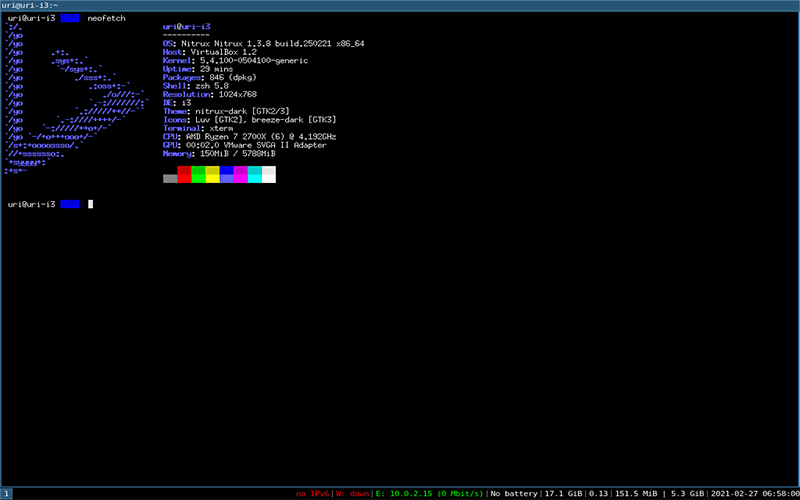Image resolution: width=800 pixels, height=500 pixels.
Task: Click the 'neofetch' command text
Action: (x=106, y=18)
